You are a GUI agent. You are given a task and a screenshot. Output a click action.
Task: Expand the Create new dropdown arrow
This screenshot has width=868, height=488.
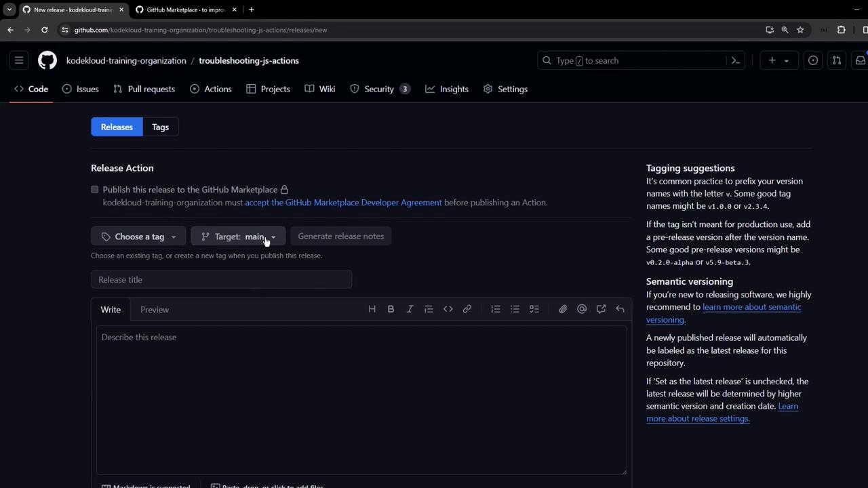tap(787, 60)
